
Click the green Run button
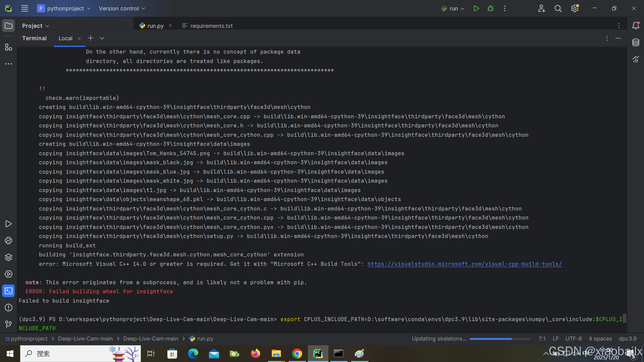pyautogui.click(x=476, y=8)
